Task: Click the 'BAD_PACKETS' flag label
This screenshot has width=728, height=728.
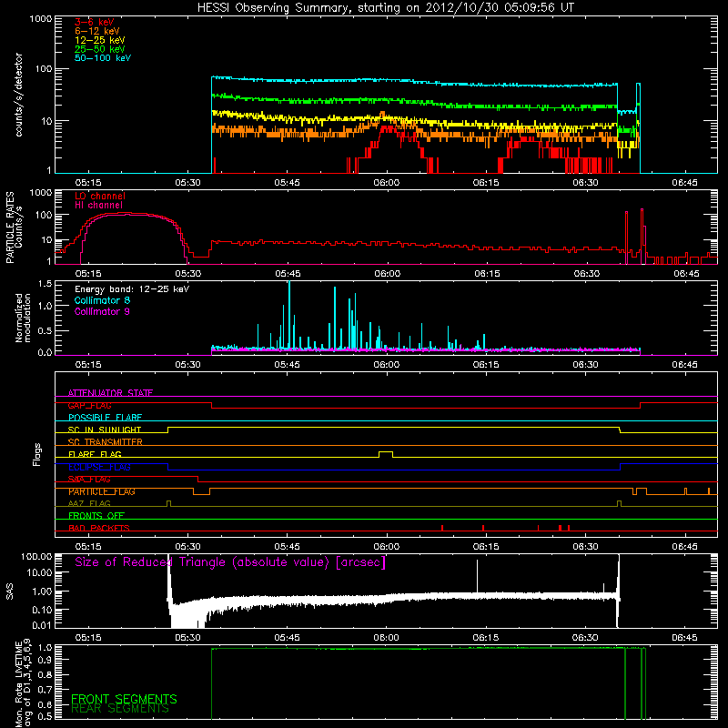Action: [x=99, y=528]
